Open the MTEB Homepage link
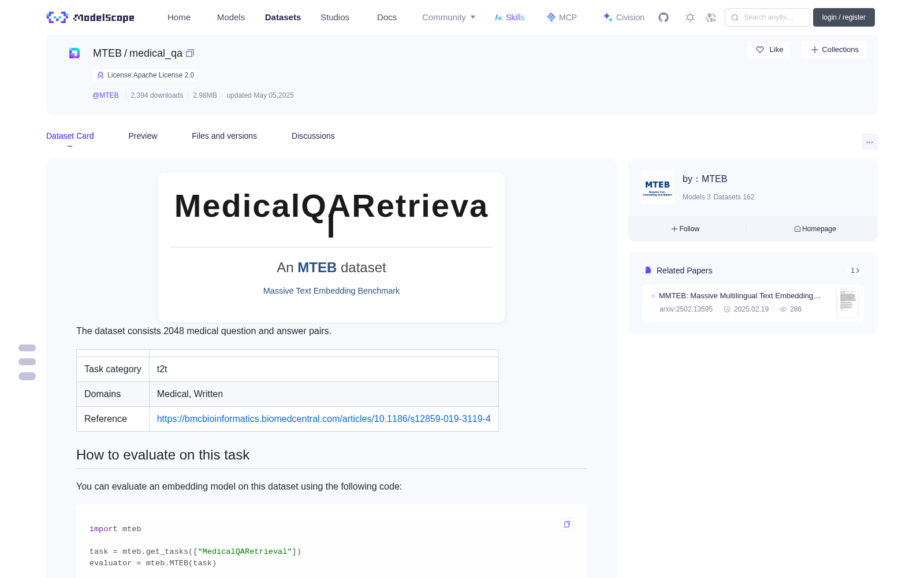Viewport: 924px width, 578px height. pos(815,229)
